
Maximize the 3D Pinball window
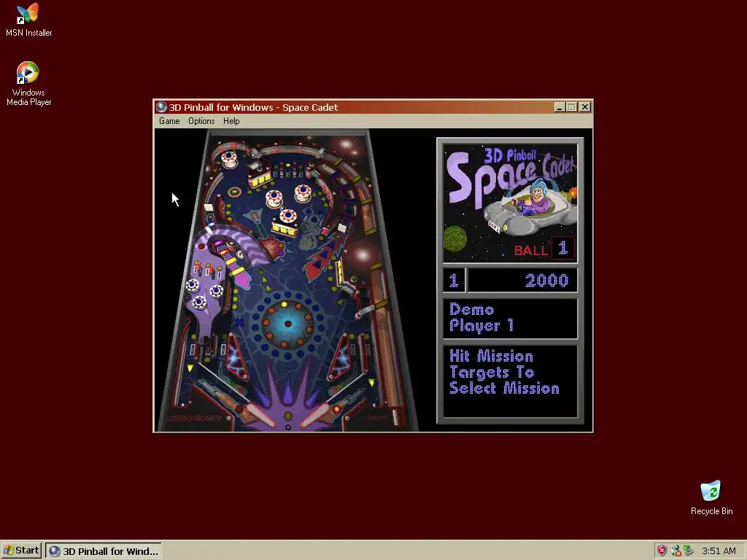coord(571,107)
